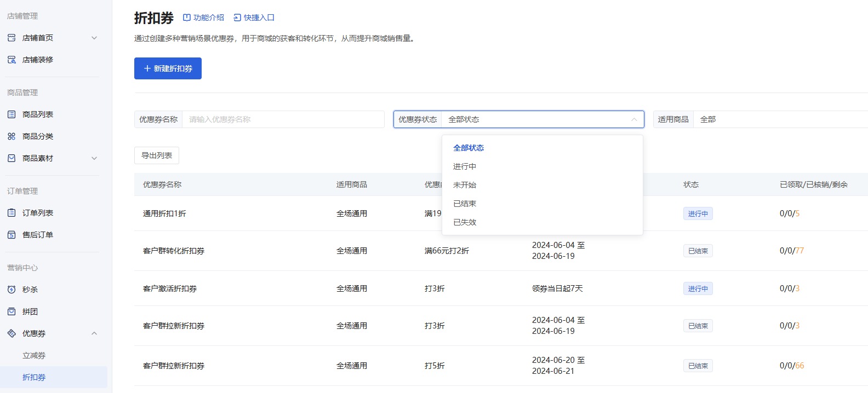868x393 pixels.
Task: Click the 功能介绍 book icon
Action: pyautogui.click(x=187, y=18)
